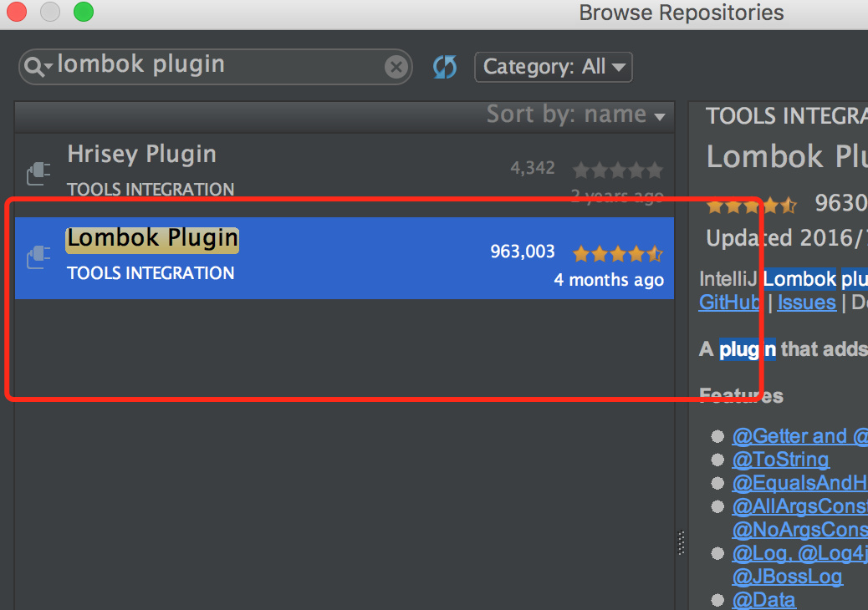The width and height of the screenshot is (868, 610).
Task: Click the red close window button
Action: (17, 12)
